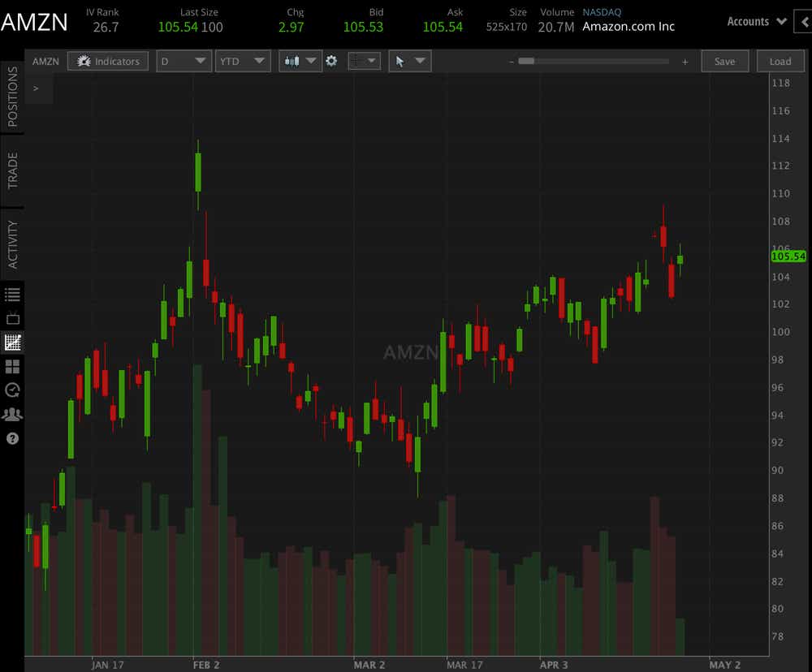Click the 118 price axis label

pyautogui.click(x=780, y=83)
